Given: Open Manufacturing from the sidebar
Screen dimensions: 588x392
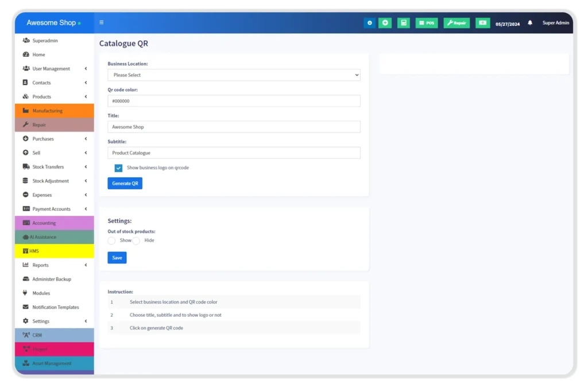Looking at the screenshot, I should point(48,111).
